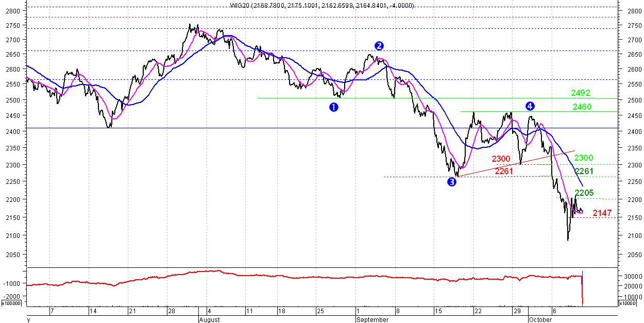Click the date tick labeled 14
The image size is (644, 323).
coord(93,312)
